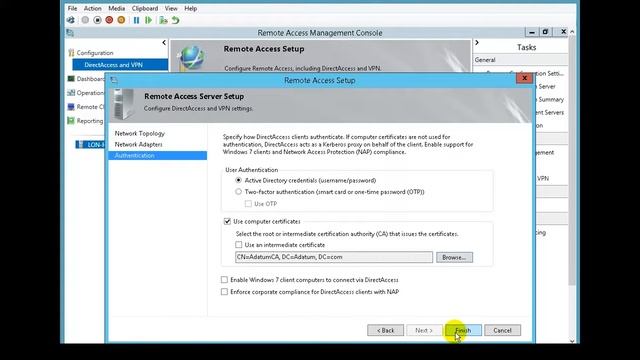Viewport: 640px width, 360px height.
Task: Select DirectAccess and VPN in console tree
Action: pos(120,65)
